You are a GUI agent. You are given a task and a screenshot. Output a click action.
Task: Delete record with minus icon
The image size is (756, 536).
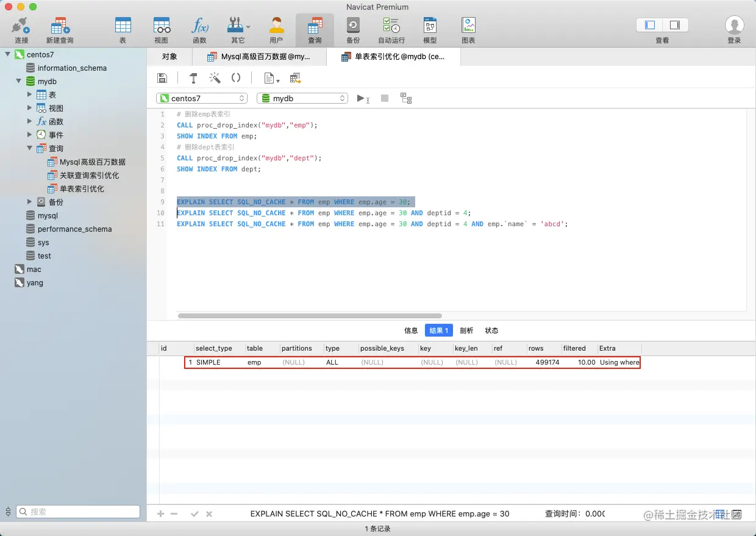tap(174, 514)
